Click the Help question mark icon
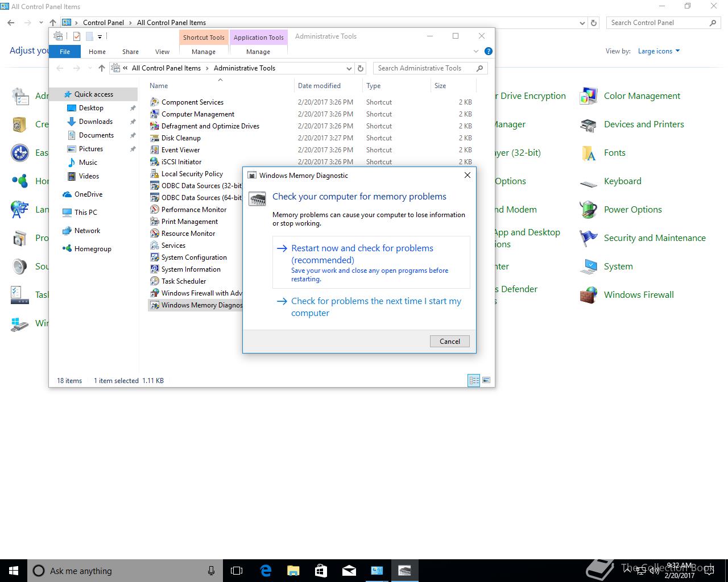Screen dimensions: 728x582 (x=488, y=51)
